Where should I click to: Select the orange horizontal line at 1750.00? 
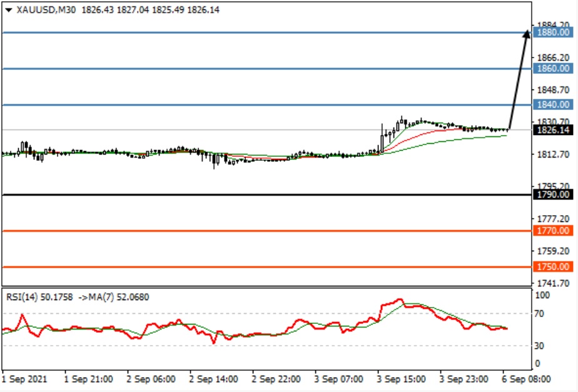click(267, 267)
